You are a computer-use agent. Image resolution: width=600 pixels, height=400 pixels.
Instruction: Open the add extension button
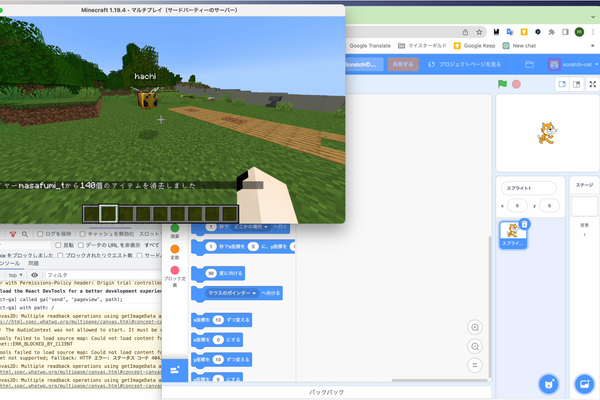tap(175, 370)
